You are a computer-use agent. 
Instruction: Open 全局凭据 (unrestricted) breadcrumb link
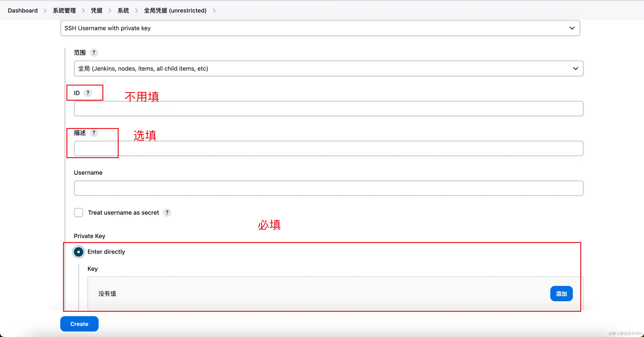pyautogui.click(x=175, y=11)
